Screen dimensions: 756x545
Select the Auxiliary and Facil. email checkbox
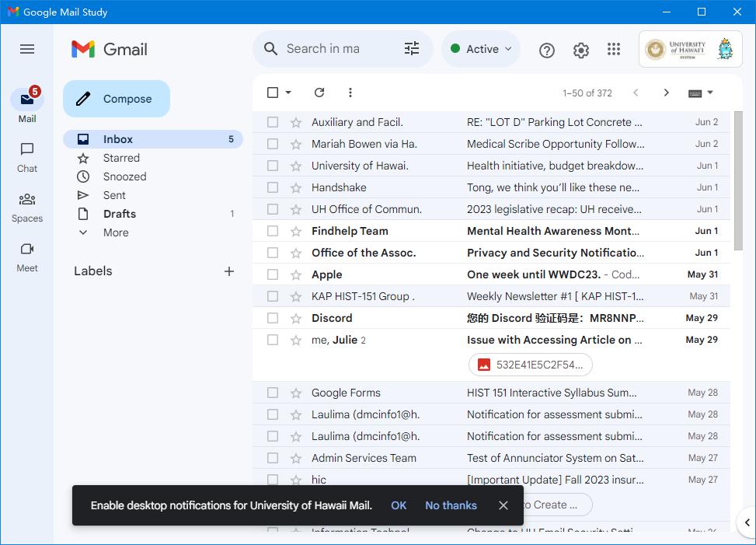tap(273, 122)
